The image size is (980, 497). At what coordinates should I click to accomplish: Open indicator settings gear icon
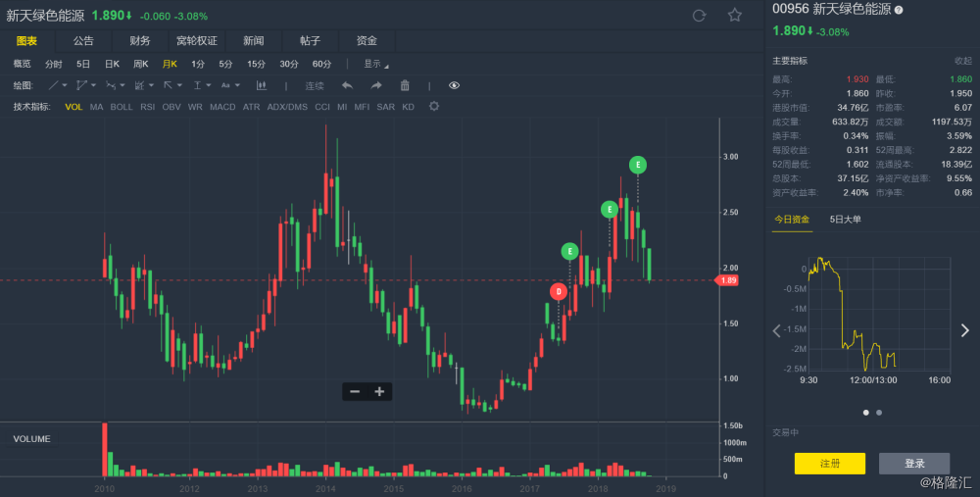click(434, 106)
